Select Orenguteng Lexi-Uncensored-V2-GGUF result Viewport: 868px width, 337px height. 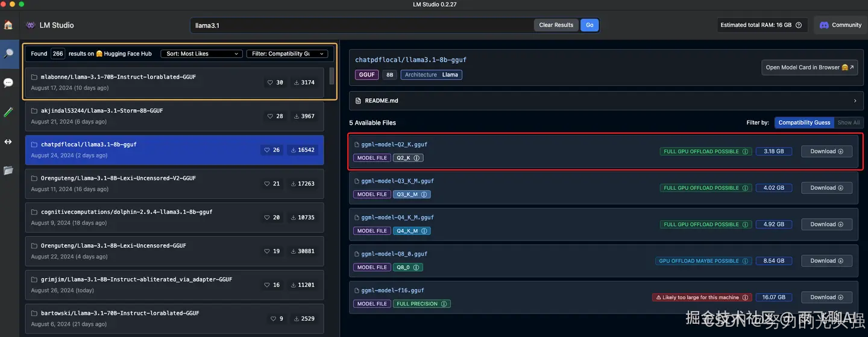tap(175, 184)
